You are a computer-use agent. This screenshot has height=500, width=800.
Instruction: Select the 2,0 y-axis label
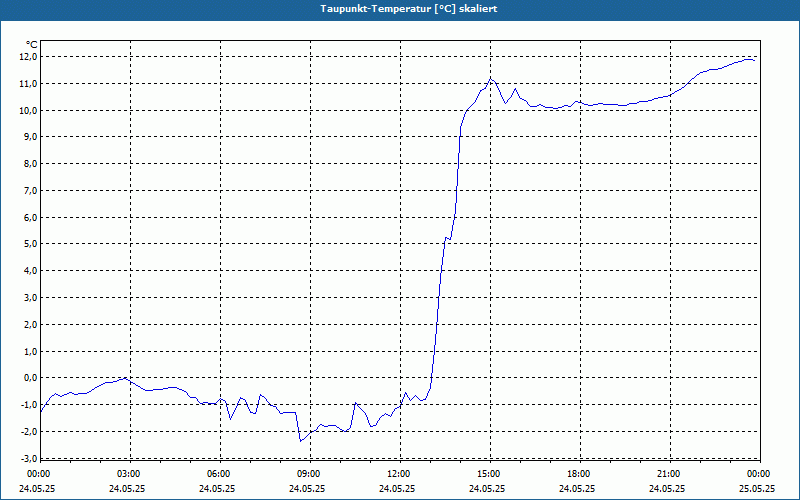pyautogui.click(x=31, y=324)
